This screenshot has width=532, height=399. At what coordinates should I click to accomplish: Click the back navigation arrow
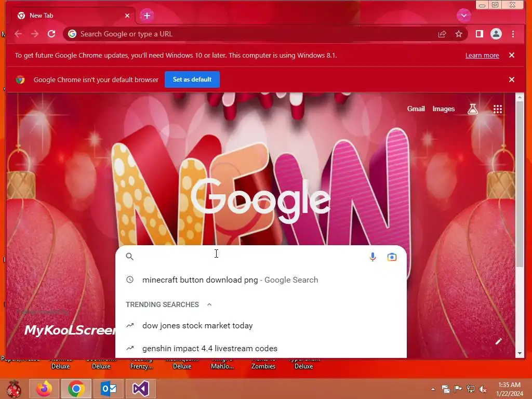pyautogui.click(x=18, y=34)
